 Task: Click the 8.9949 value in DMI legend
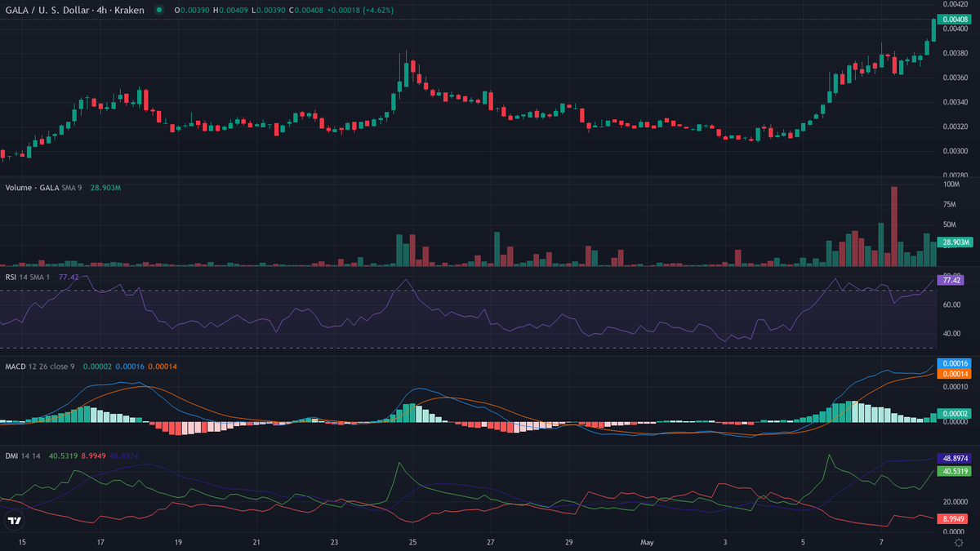point(92,456)
